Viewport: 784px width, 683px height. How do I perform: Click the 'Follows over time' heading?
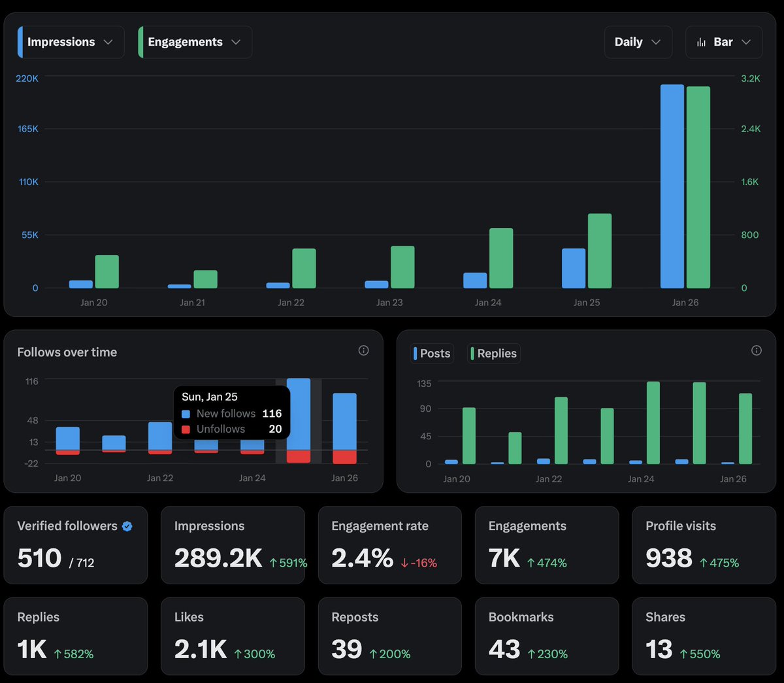point(67,352)
